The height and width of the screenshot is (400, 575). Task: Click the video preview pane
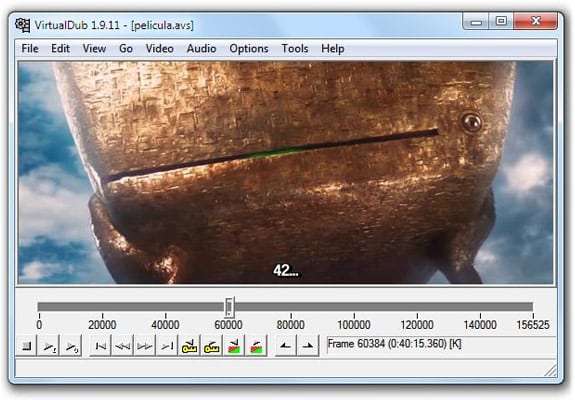286,172
